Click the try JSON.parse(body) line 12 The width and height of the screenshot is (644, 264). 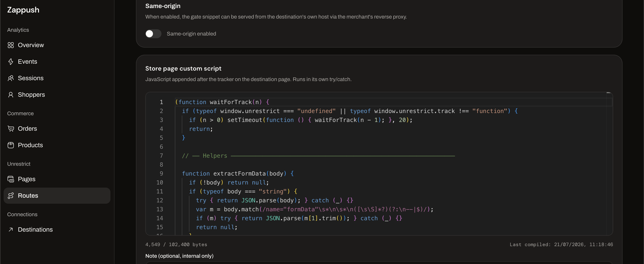pyautogui.click(x=275, y=201)
